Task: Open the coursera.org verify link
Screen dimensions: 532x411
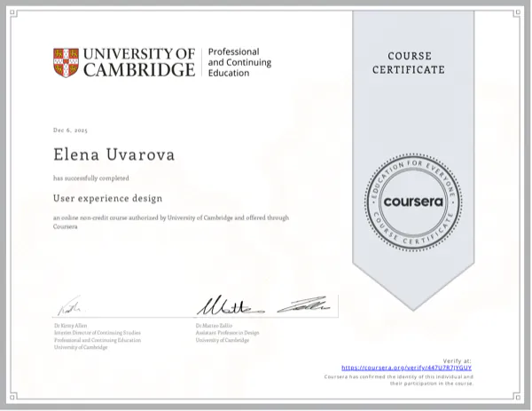Action: 406,368
